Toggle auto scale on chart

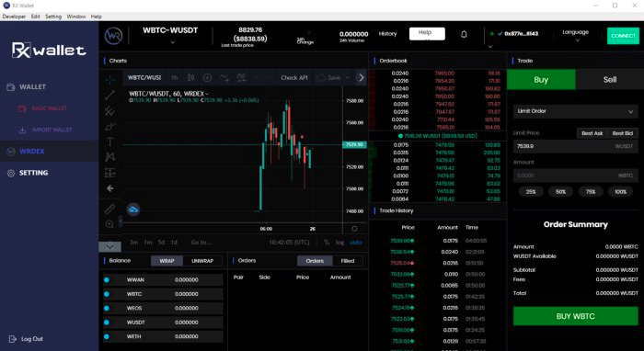coord(356,243)
